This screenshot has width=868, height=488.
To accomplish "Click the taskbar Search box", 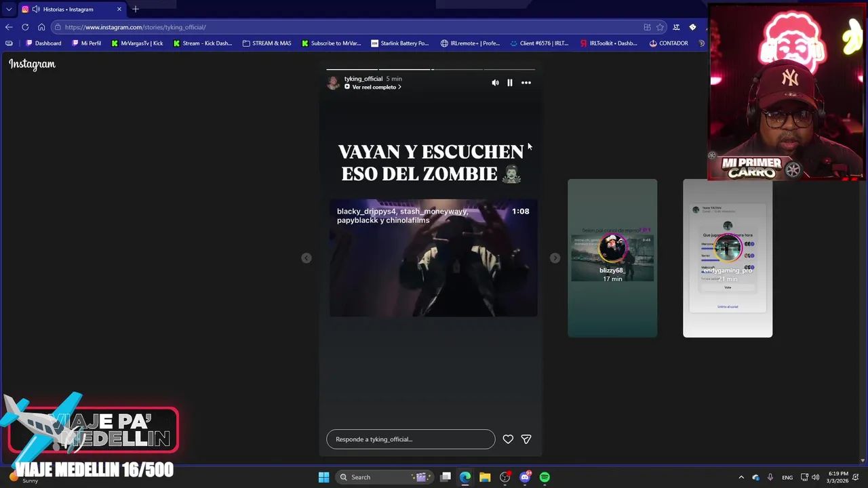I will (385, 477).
